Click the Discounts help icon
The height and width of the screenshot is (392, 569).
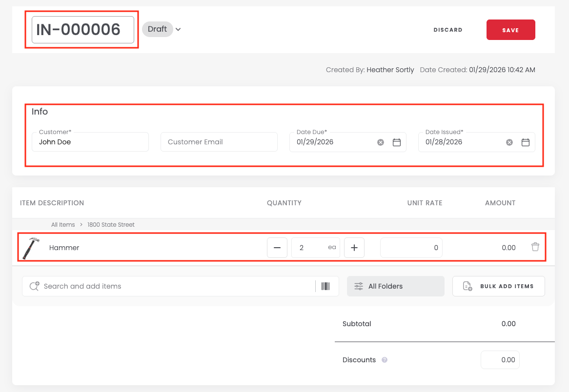(x=385, y=360)
